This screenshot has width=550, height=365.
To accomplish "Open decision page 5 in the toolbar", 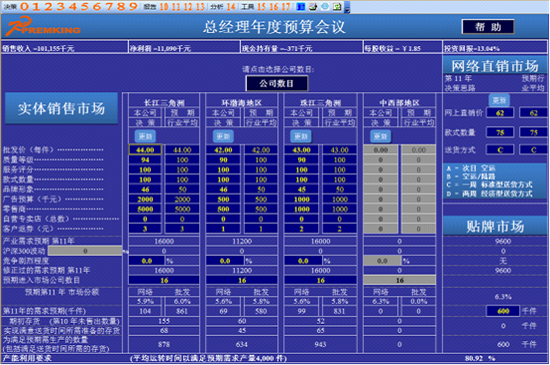I will (x=85, y=6).
